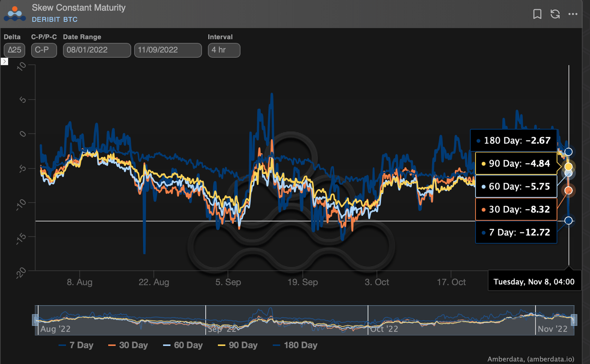Edit the start date 08/01/2022 field
Image resolution: width=590 pixels, height=364 pixels.
[97, 50]
